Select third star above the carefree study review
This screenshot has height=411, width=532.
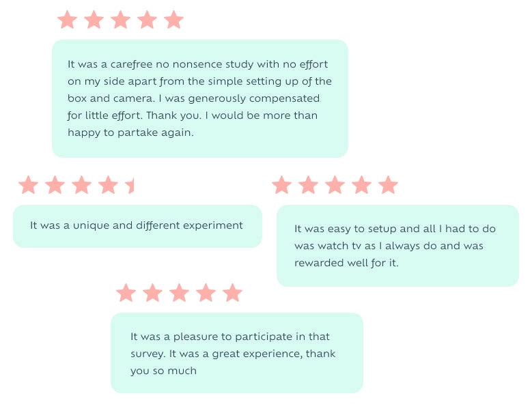tap(120, 20)
